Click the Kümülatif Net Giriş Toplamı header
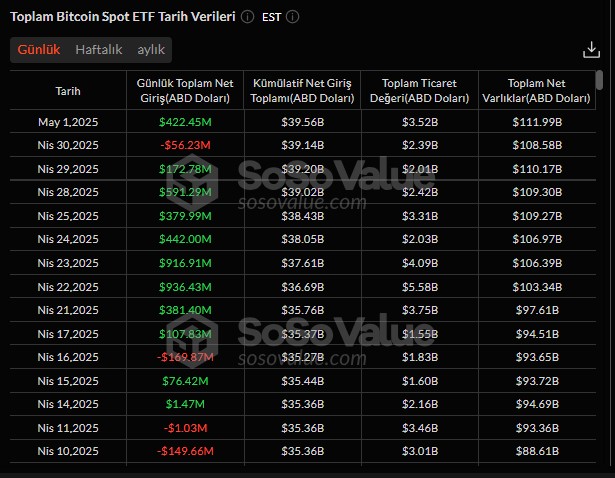615x478 pixels. point(302,91)
